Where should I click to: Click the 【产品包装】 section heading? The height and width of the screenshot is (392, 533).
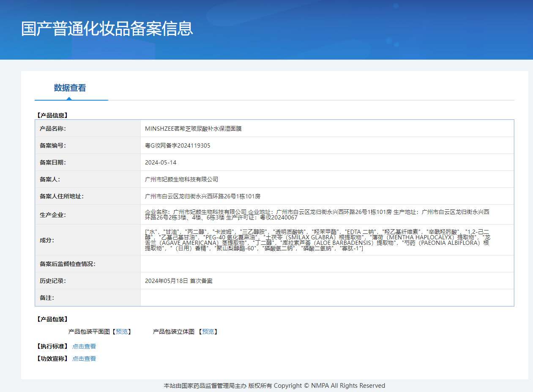click(52, 319)
